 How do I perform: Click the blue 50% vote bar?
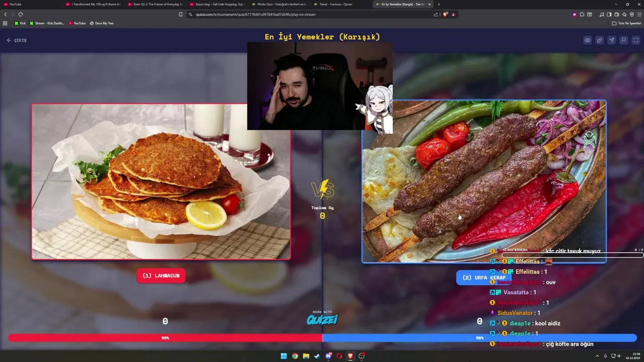coord(479,338)
